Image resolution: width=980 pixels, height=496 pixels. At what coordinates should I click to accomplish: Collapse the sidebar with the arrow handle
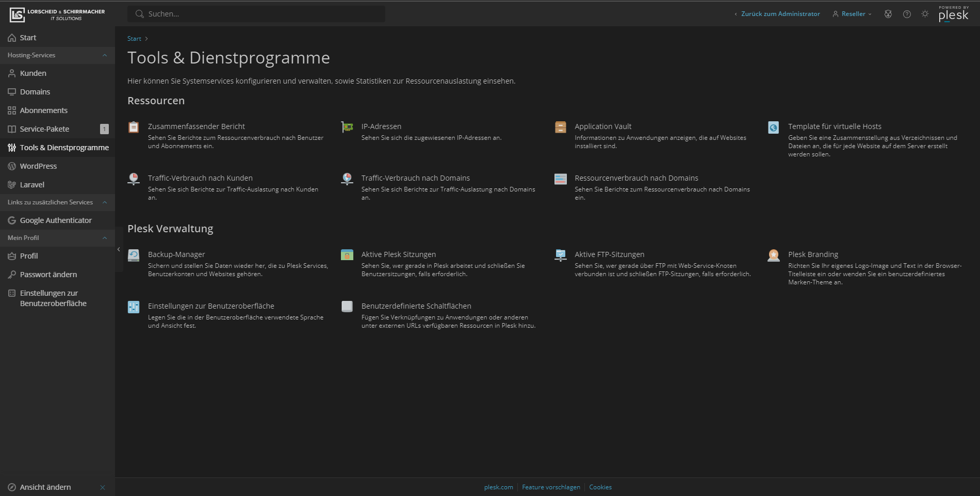pos(119,250)
